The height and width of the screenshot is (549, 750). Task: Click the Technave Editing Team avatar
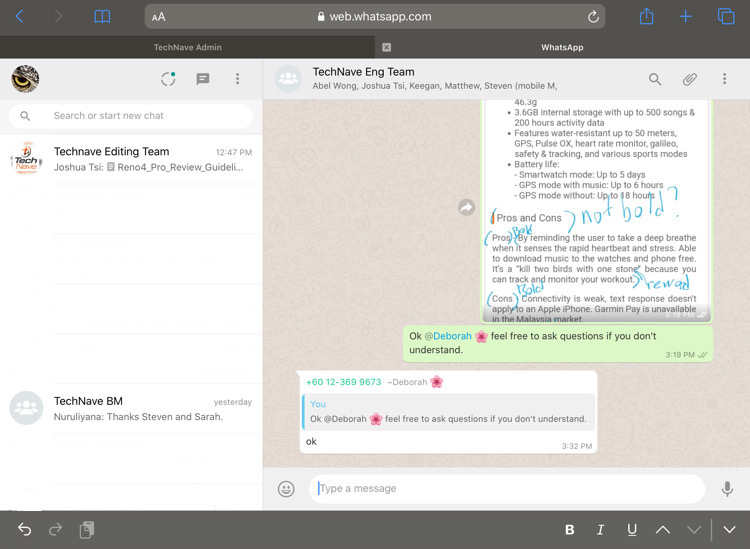pos(26,158)
